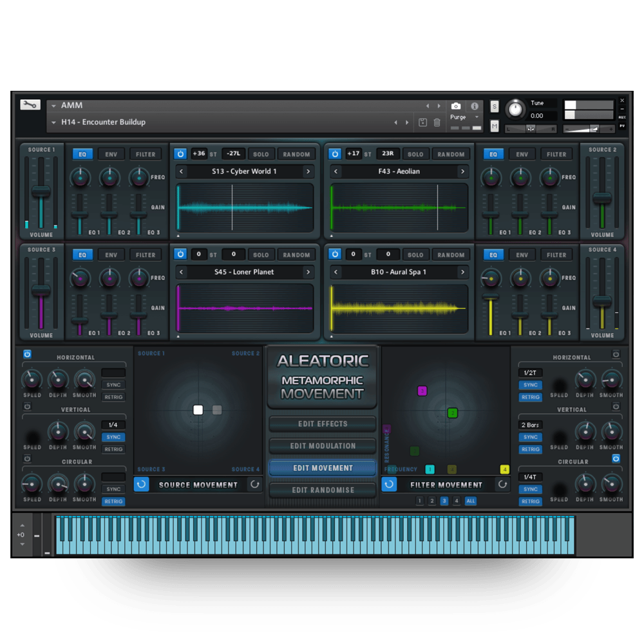Select next sample after F43 Aeolian
The width and height of the screenshot is (644, 644).
(462, 172)
